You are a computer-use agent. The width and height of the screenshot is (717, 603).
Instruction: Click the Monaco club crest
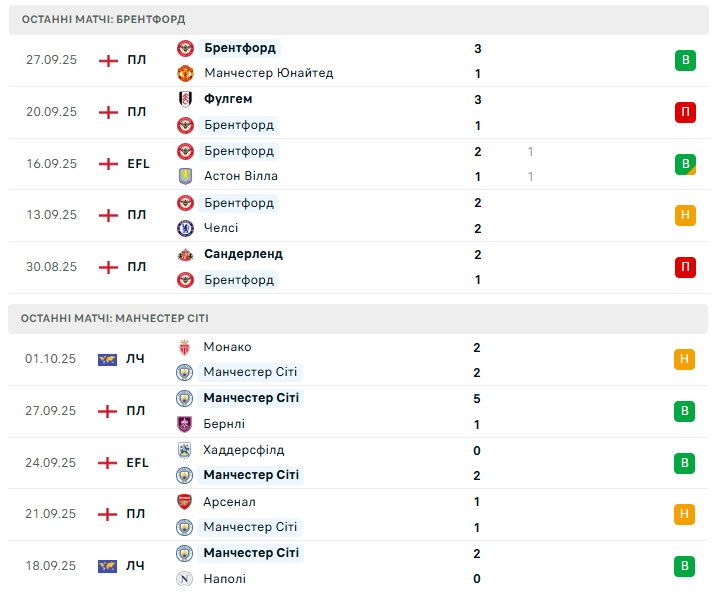[185, 347]
